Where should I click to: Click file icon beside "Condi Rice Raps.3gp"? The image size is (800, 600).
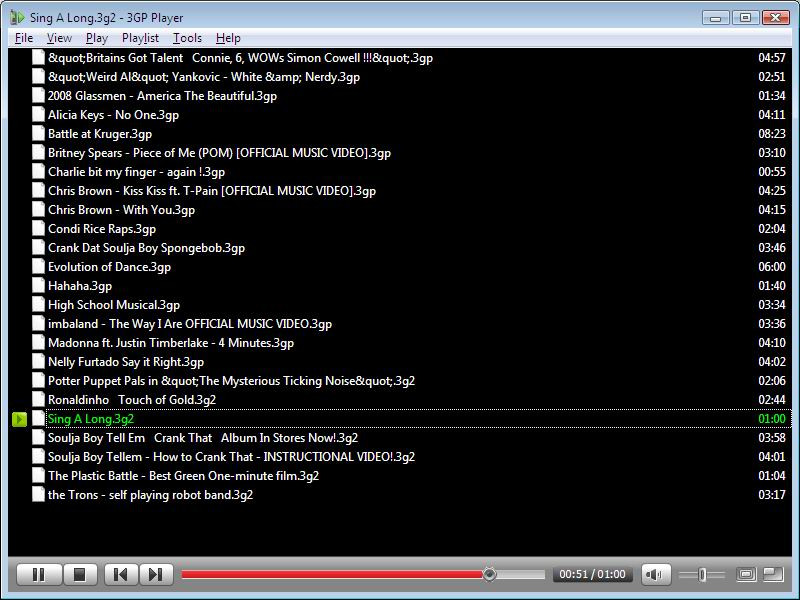(x=38, y=229)
